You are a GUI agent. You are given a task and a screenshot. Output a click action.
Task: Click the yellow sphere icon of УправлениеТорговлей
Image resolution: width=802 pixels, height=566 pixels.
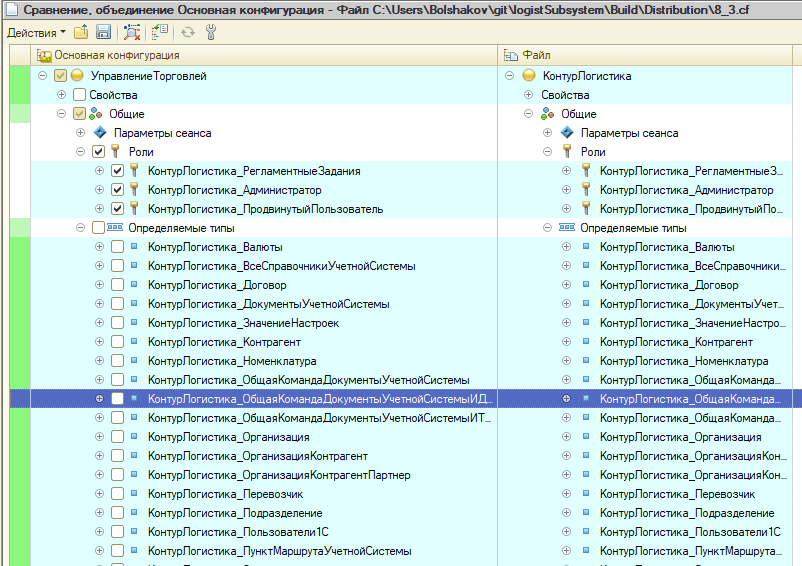(77, 76)
